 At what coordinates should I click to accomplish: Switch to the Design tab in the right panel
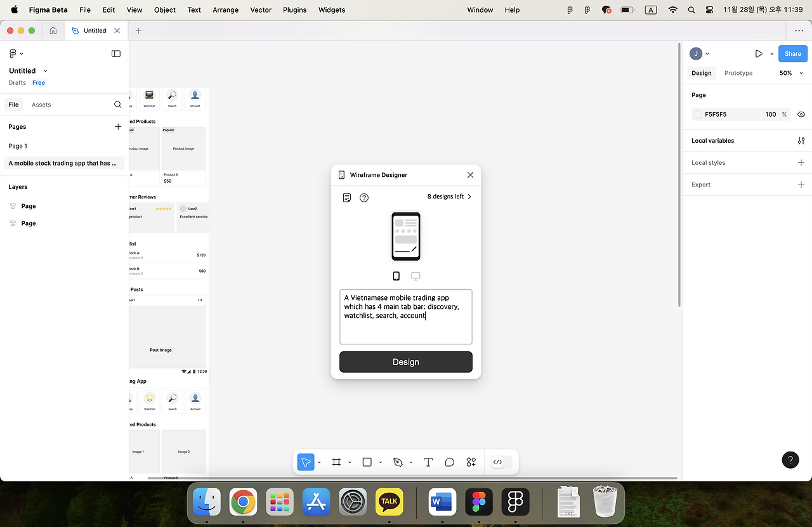pos(702,73)
